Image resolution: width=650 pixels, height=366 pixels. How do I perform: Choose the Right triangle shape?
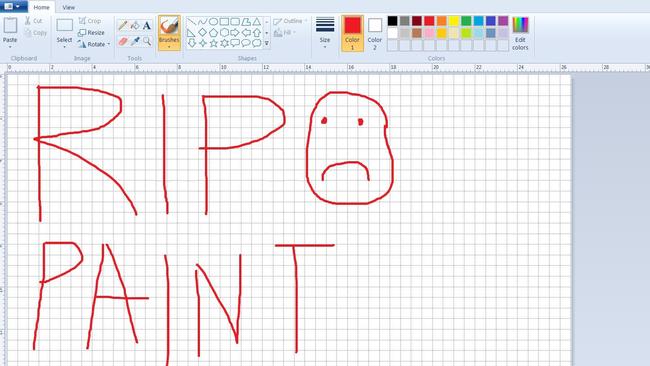192,32
